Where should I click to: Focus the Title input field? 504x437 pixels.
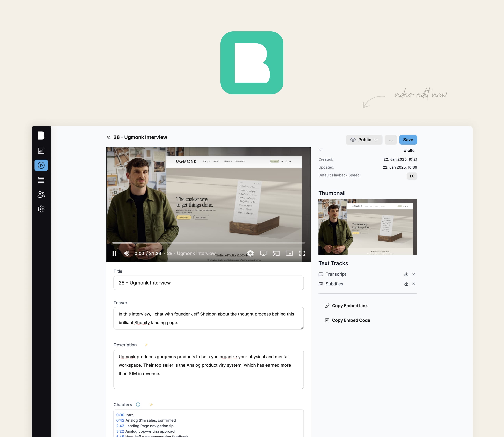[208, 283]
